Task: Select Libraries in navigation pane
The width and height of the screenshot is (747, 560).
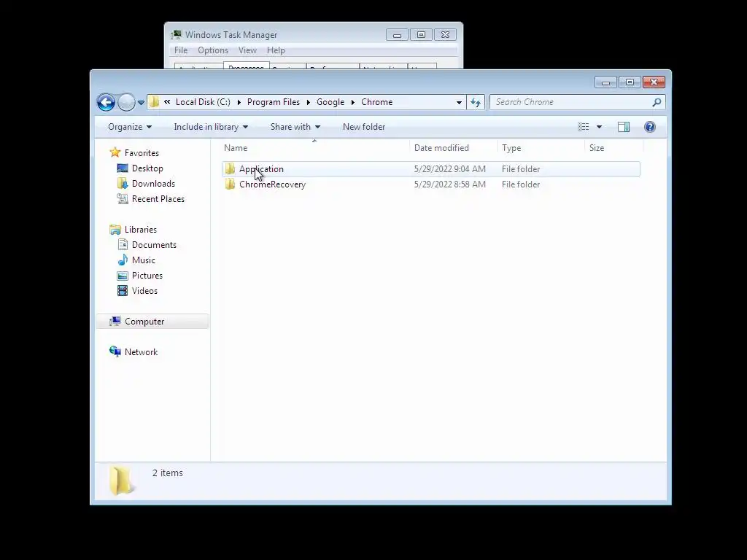Action: [141, 230]
